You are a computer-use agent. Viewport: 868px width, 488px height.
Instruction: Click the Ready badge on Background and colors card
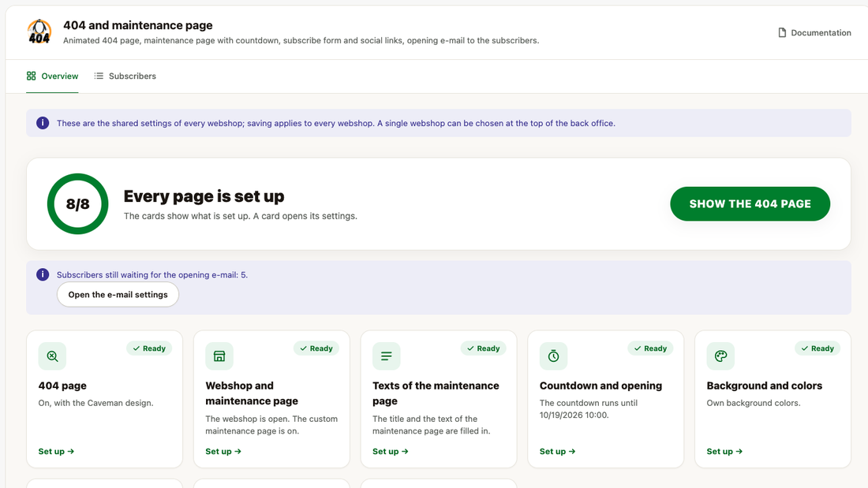click(x=817, y=348)
